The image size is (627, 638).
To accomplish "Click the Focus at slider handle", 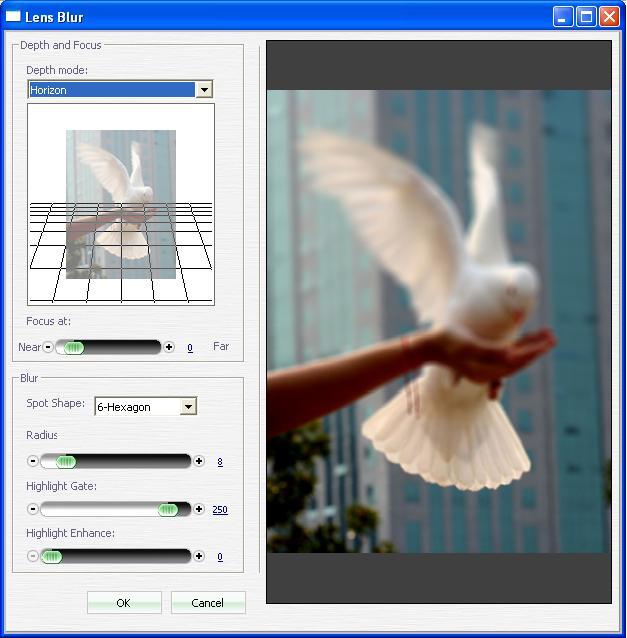I will click(74, 347).
